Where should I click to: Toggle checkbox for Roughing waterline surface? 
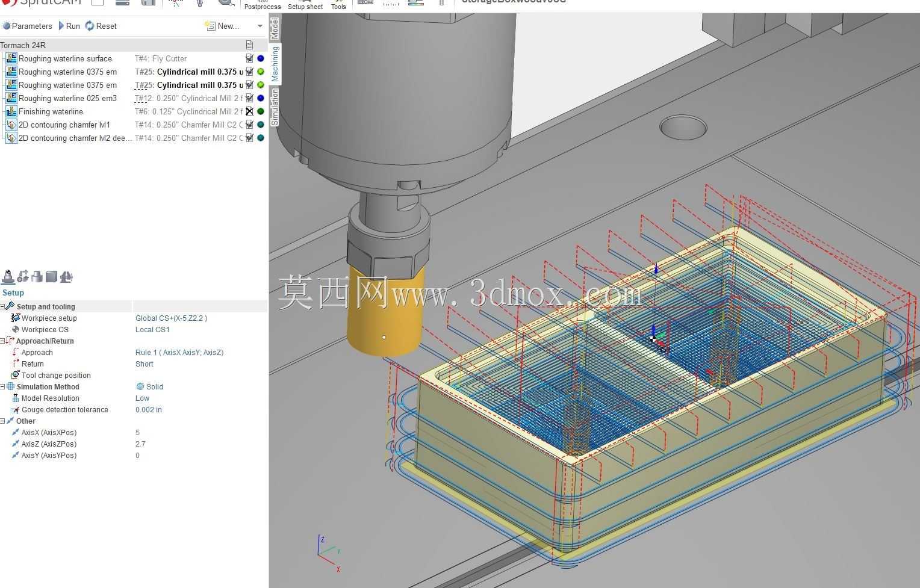point(249,58)
